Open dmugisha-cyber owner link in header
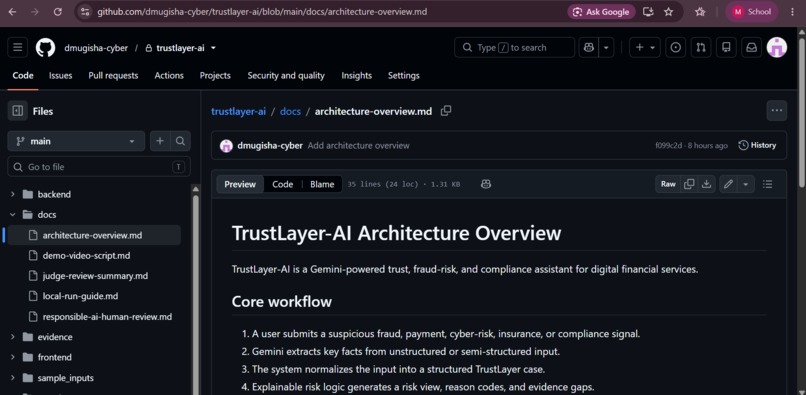This screenshot has width=806, height=395. [x=96, y=48]
